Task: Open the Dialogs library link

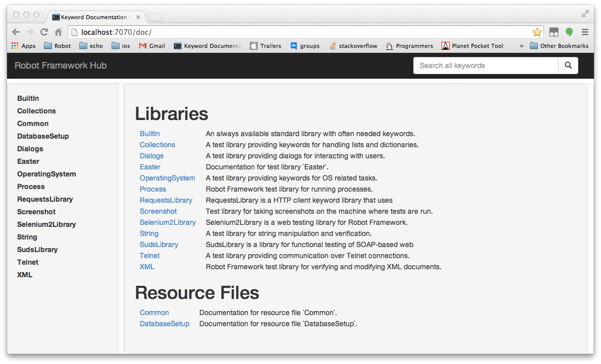Action: point(151,156)
